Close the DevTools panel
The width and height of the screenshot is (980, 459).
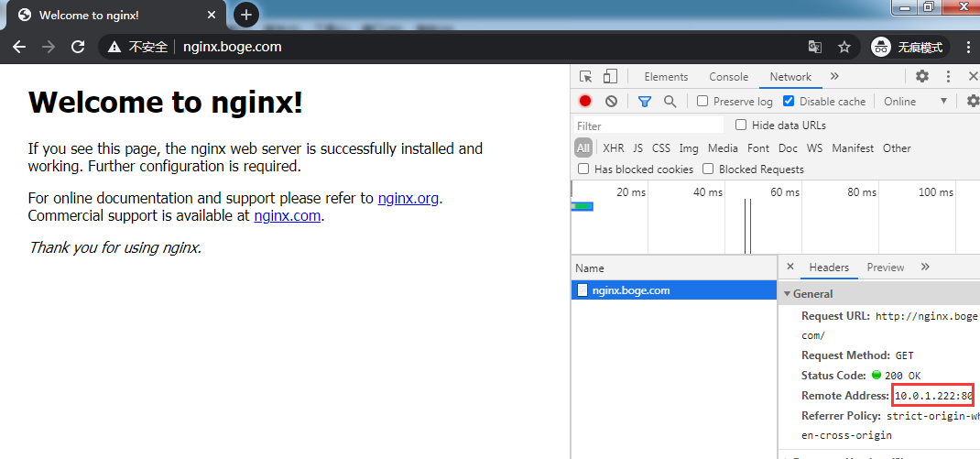coord(973,76)
